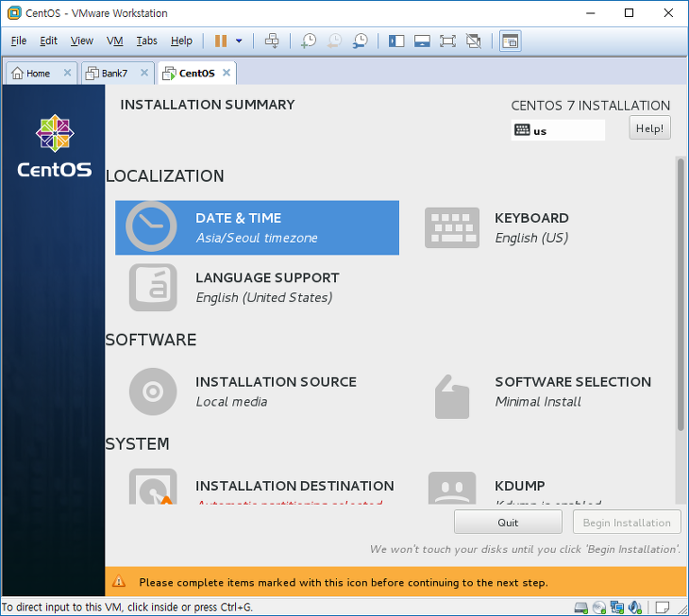Revert VM to previous snapshot

click(334, 41)
